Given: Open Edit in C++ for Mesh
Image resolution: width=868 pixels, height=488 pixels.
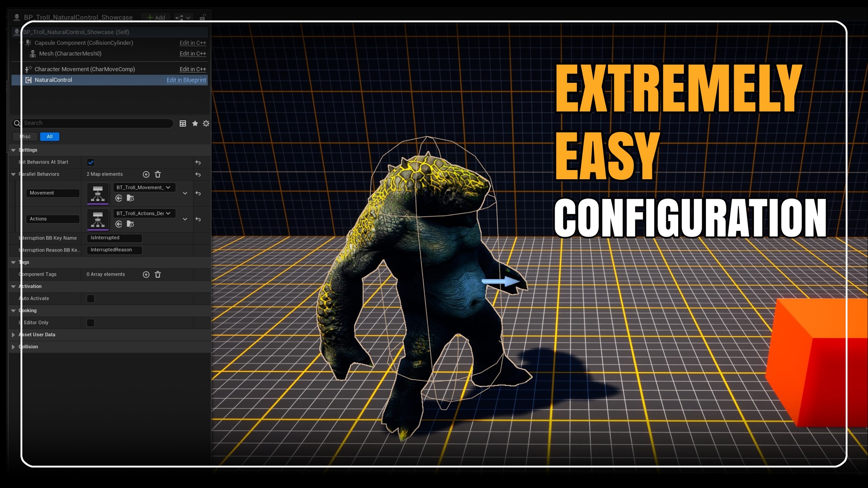Looking at the screenshot, I should [193, 54].
